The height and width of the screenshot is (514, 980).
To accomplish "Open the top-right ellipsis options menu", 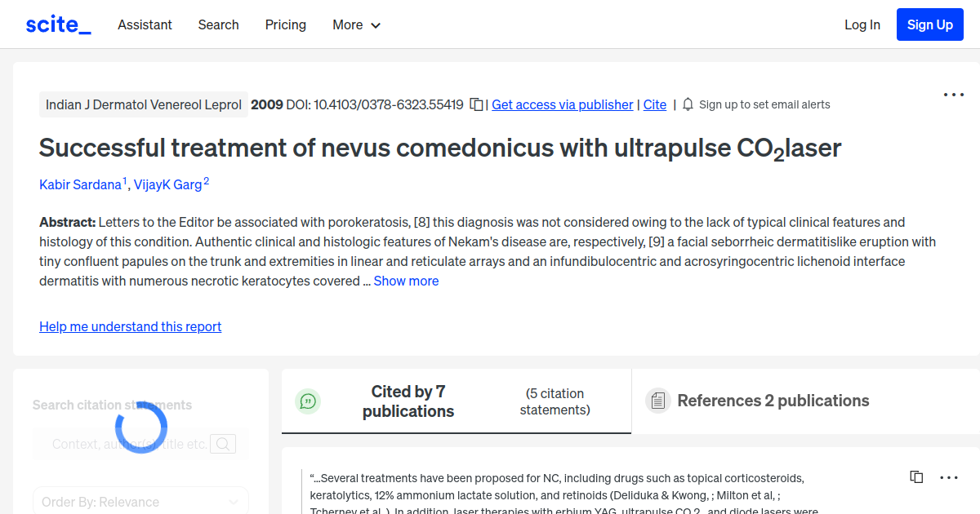I will pos(953,95).
